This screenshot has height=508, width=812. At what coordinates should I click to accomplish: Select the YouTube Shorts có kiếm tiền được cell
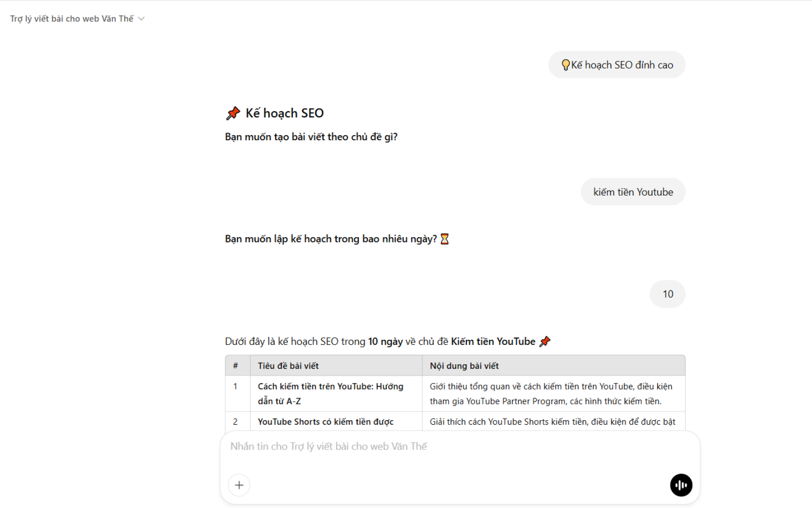pos(326,422)
